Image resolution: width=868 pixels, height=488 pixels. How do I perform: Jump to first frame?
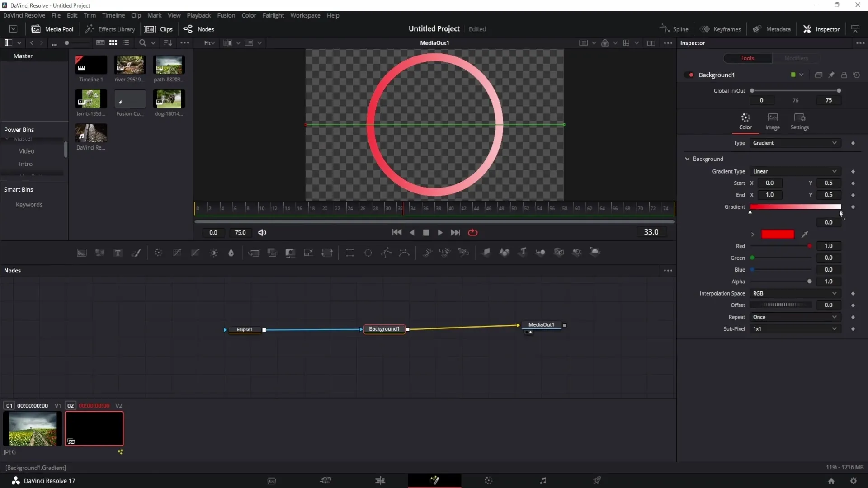pos(397,232)
